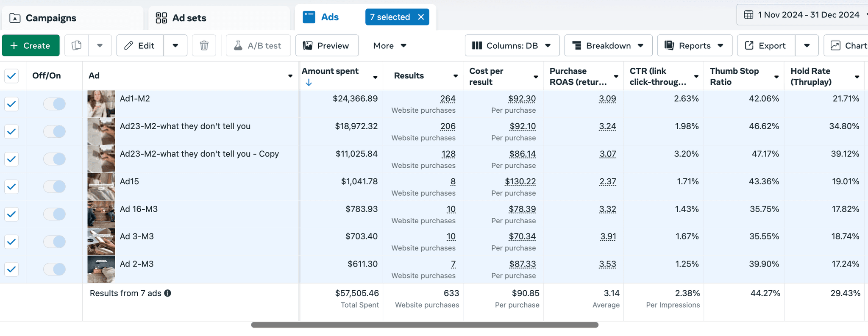The image size is (868, 336).
Task: Click the green Create button
Action: pyautogui.click(x=31, y=45)
